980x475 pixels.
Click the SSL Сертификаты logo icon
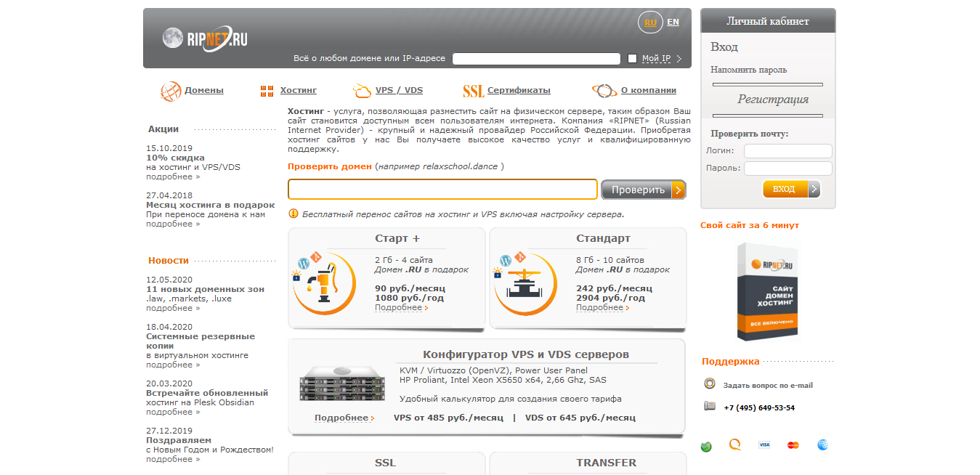click(x=473, y=91)
